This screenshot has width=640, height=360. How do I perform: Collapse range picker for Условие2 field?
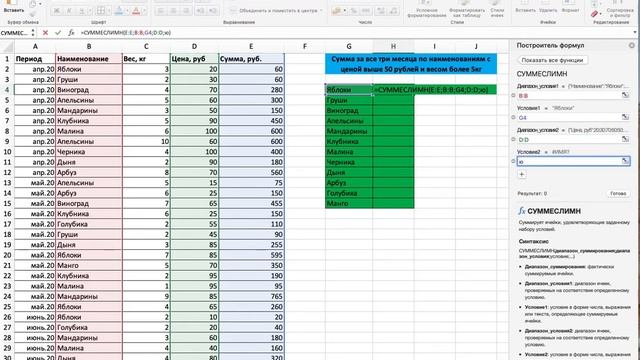tap(625, 161)
